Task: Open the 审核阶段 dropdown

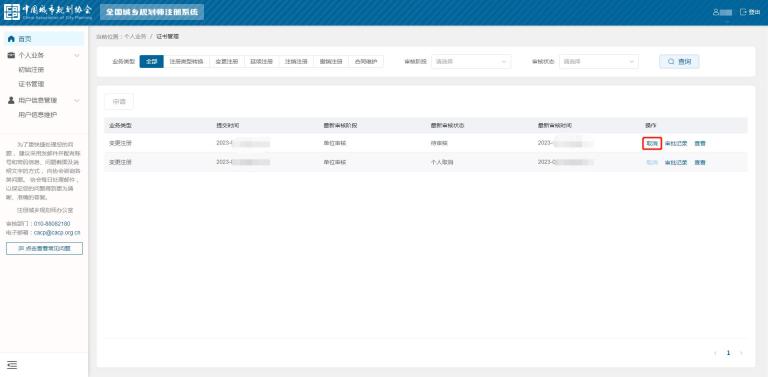Action: click(x=471, y=62)
